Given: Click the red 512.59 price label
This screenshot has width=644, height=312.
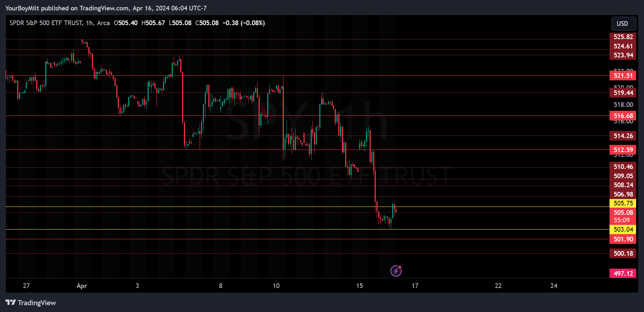Looking at the screenshot, I should [623, 150].
